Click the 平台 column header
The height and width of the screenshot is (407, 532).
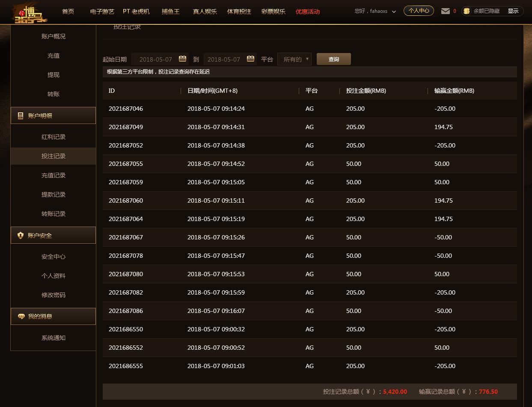(312, 91)
